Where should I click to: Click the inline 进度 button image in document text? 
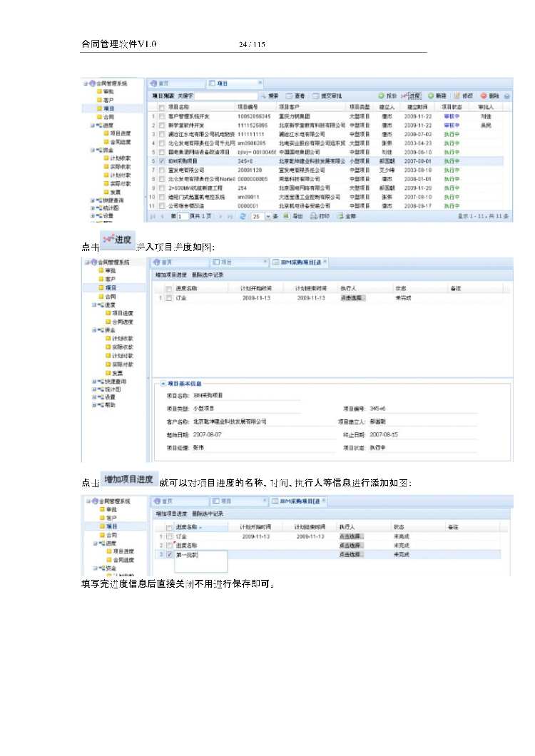click(117, 240)
